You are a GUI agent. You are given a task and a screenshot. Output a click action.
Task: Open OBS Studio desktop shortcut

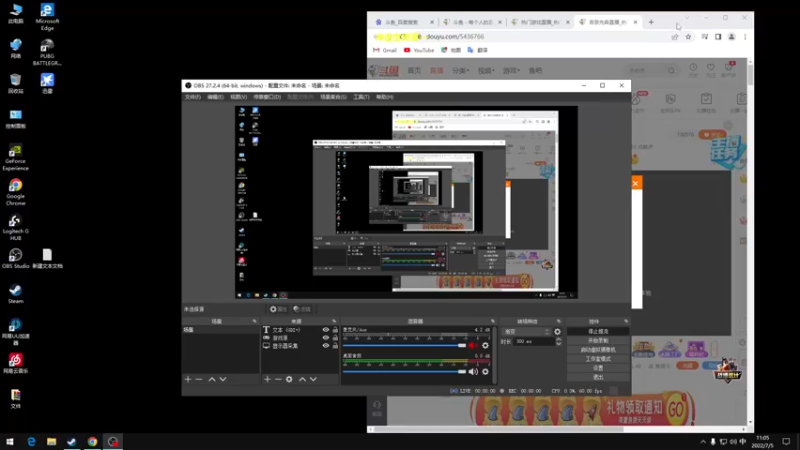(x=15, y=258)
